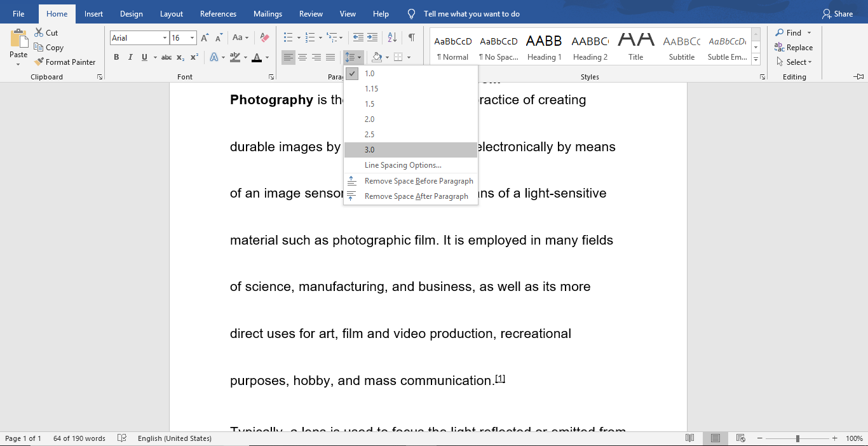Select Remove Space After Paragraph
This screenshot has width=868, height=446.
(x=416, y=196)
